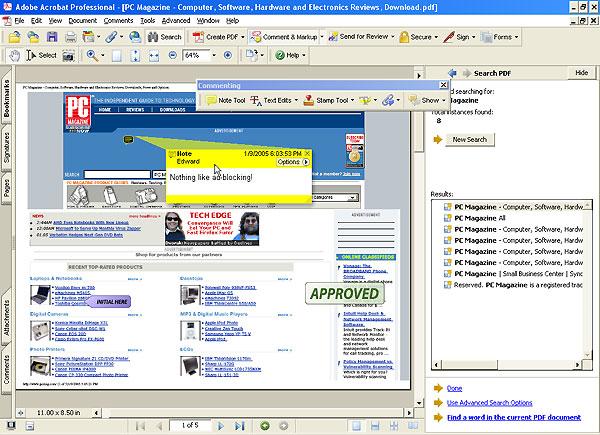Screen dimensions: 600x435
Task: Hide the Search PDF pane
Action: (581, 73)
